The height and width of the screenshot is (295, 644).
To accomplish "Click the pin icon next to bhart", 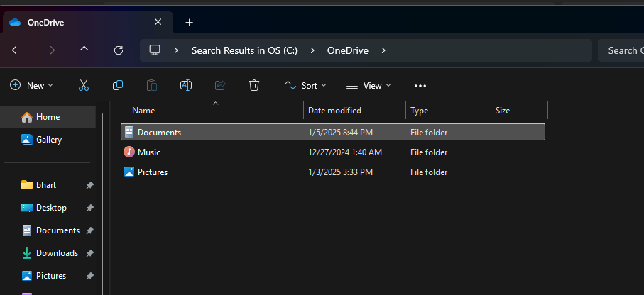I will click(89, 186).
